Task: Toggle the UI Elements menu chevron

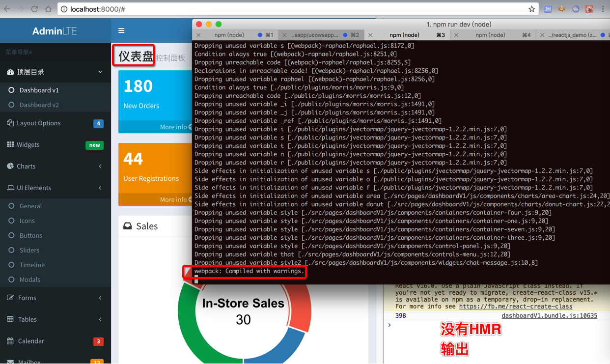Action: (100, 188)
